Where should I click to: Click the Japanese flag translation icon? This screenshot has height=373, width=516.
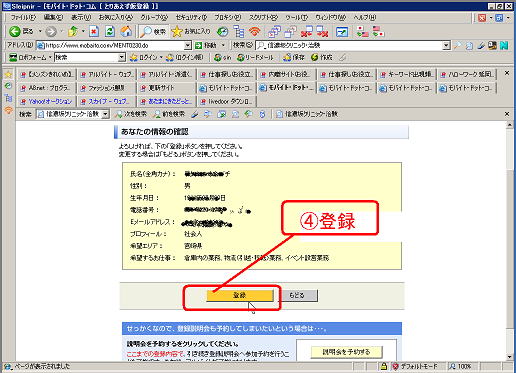[x=362, y=32]
